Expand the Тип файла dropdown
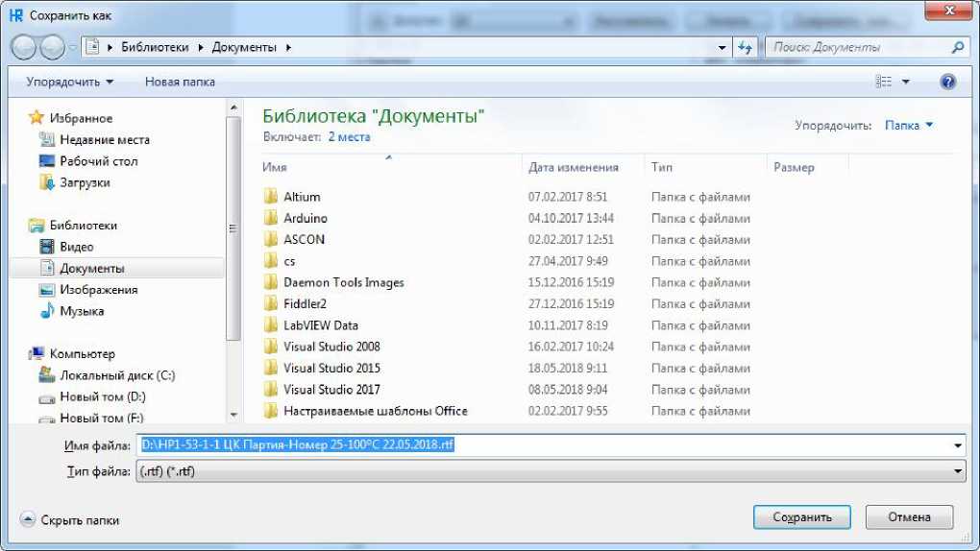Screen dimensions: 980x551 pos(957,471)
